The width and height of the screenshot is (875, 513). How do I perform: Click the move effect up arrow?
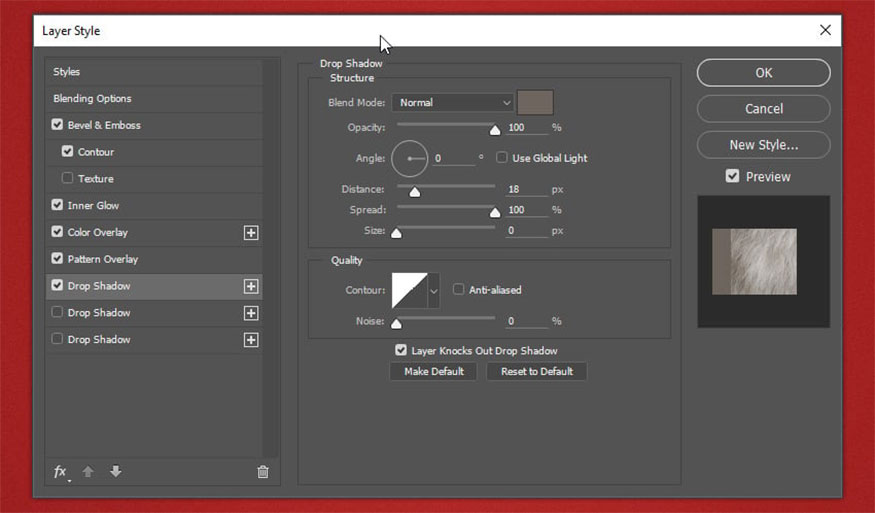(x=88, y=472)
